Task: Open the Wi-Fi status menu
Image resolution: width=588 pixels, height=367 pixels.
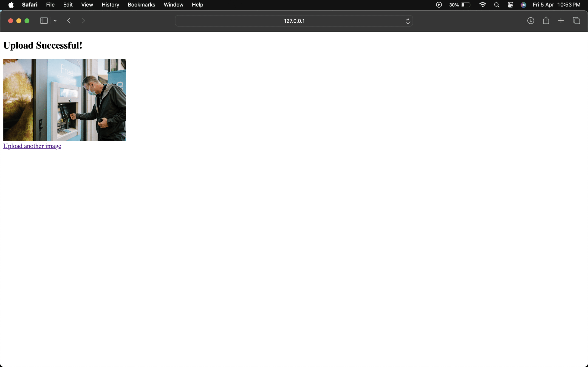Action: coord(483,5)
